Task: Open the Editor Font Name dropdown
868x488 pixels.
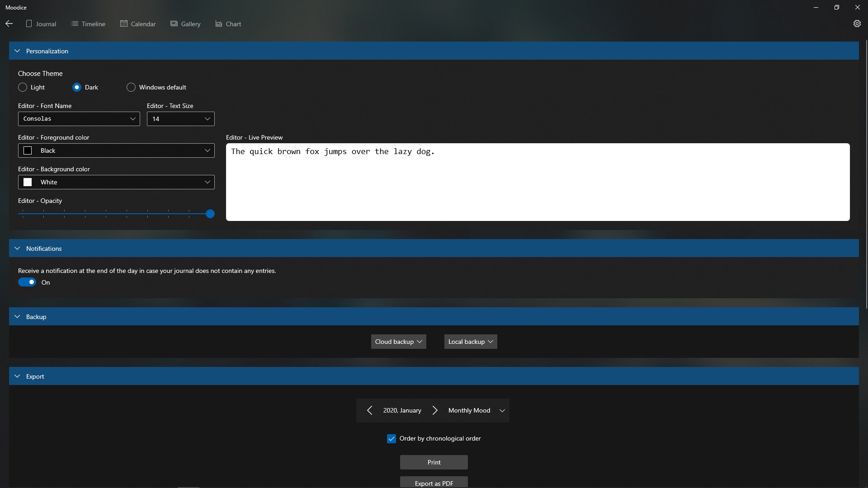Action: [x=79, y=119]
